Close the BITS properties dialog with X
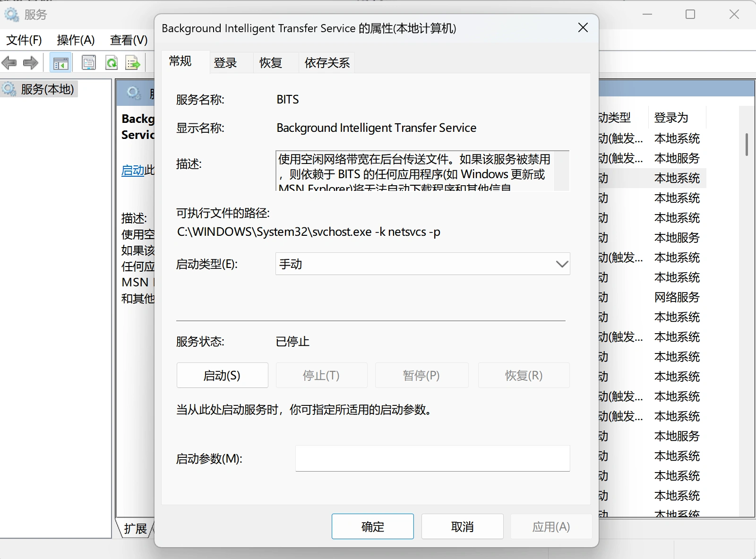Viewport: 756px width, 559px height. pyautogui.click(x=583, y=28)
